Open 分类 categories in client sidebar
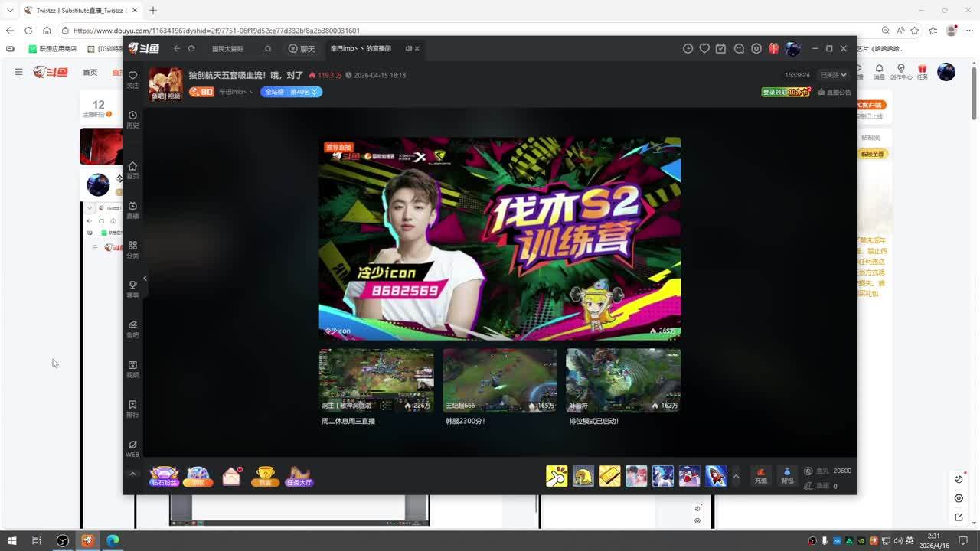Viewport: 980px width, 551px height. pos(132,249)
